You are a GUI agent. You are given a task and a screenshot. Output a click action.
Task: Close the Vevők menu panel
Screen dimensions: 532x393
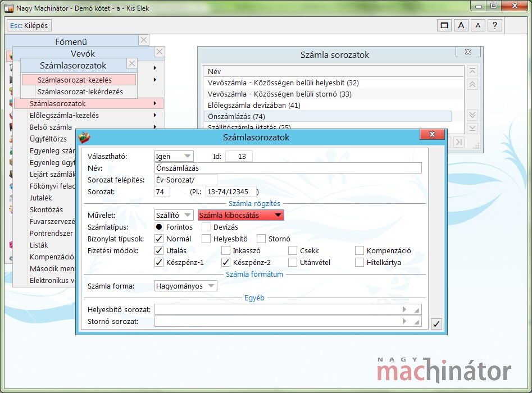(160, 52)
